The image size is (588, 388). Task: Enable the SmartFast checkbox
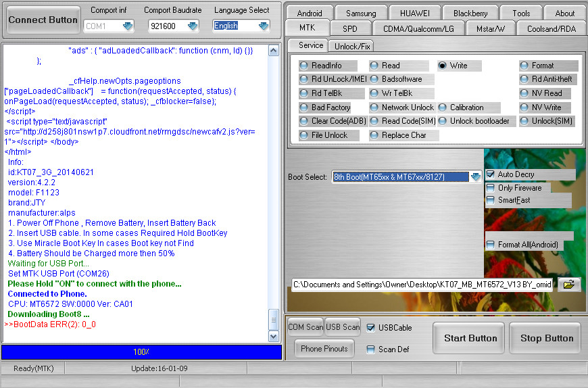click(490, 200)
